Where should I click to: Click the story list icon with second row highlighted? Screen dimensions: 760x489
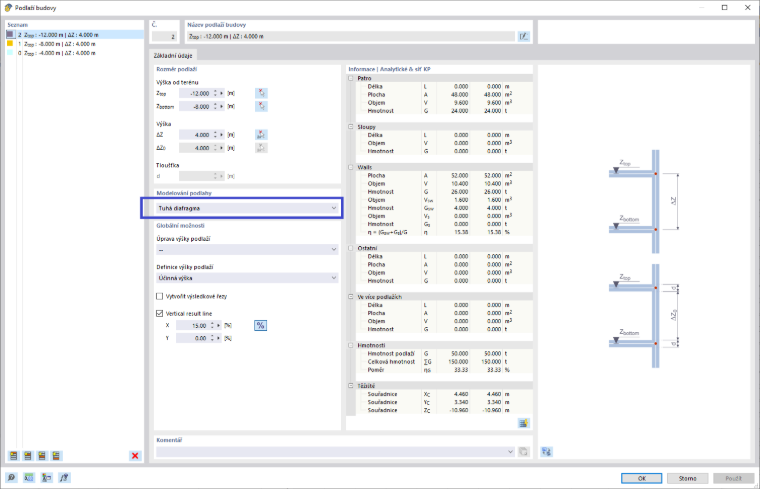point(28,456)
